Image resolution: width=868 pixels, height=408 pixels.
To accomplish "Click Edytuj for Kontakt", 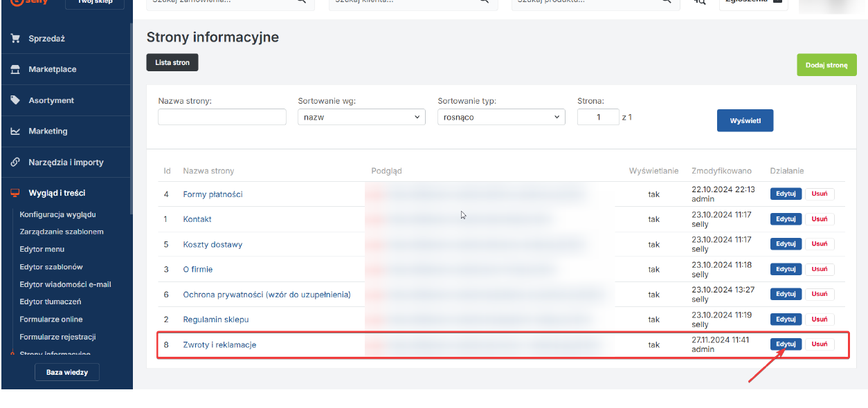I will click(786, 219).
